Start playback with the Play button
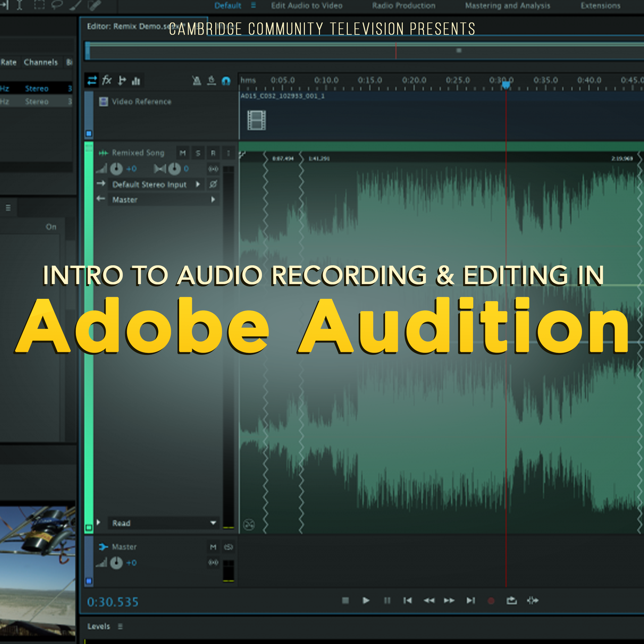The image size is (644, 644). (x=366, y=600)
